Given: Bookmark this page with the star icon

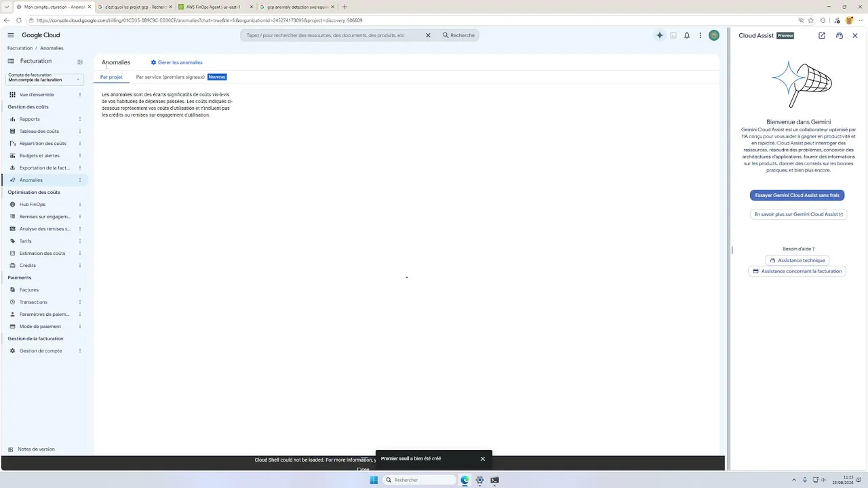Looking at the screenshot, I should click(x=810, y=20).
